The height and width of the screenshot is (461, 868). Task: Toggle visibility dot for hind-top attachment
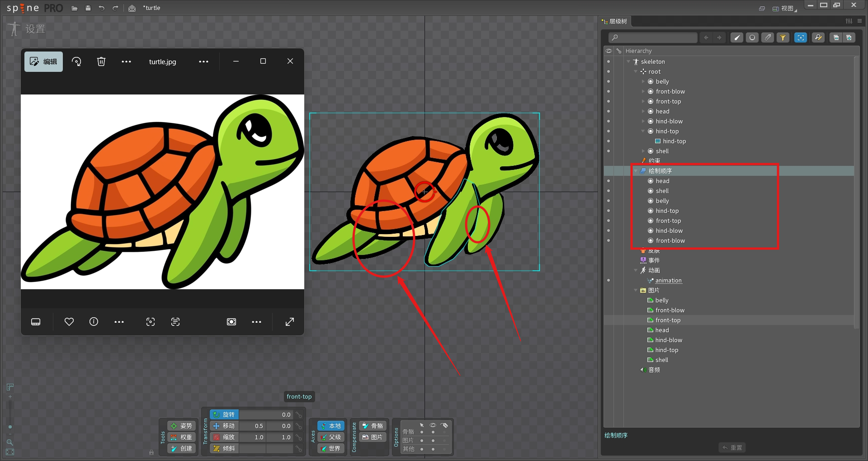[x=609, y=141]
